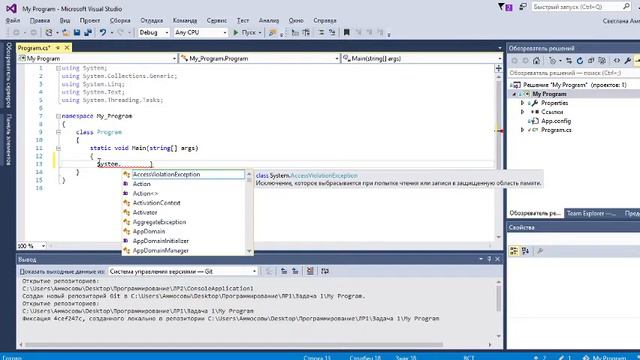
Task: Open the Справка menu
Action: click(x=325, y=20)
